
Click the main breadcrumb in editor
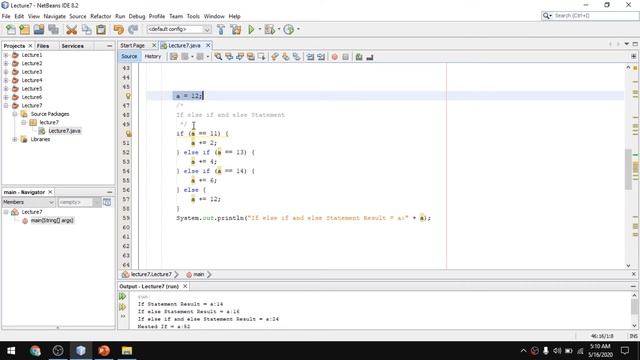(199, 275)
